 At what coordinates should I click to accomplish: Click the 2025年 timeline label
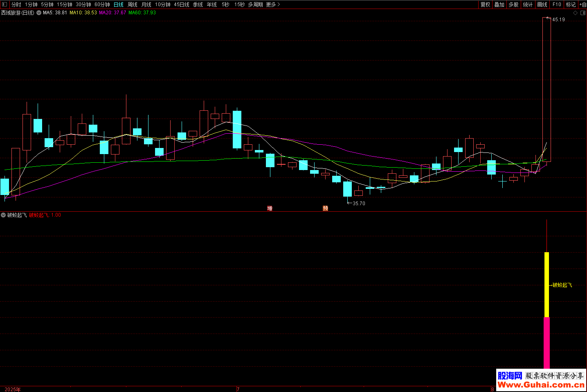coord(13,389)
